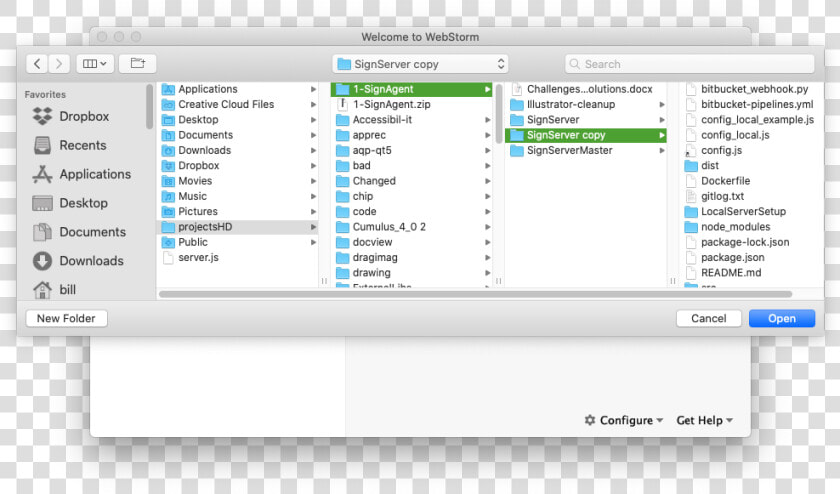Select projectsHD folder
This screenshot has height=494, width=840.
coord(238,227)
